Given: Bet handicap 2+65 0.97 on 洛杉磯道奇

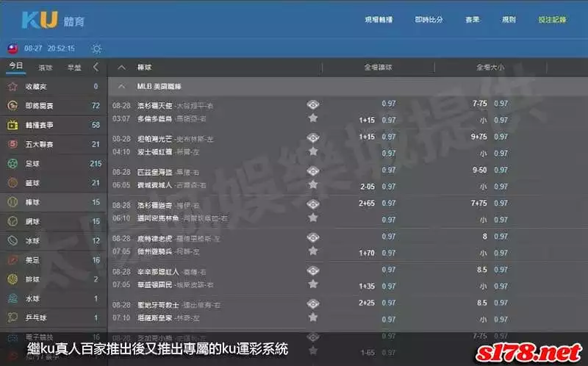Looking at the screenshot, I should click(377, 203).
